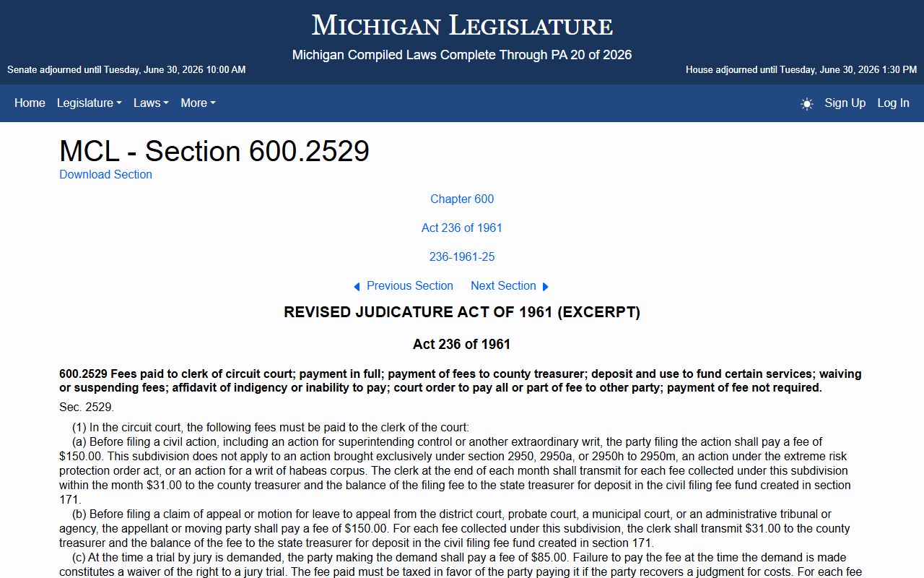Click the line '(a) Before filing a civil action'
This screenshot has height=578, width=924.
tap(455, 470)
